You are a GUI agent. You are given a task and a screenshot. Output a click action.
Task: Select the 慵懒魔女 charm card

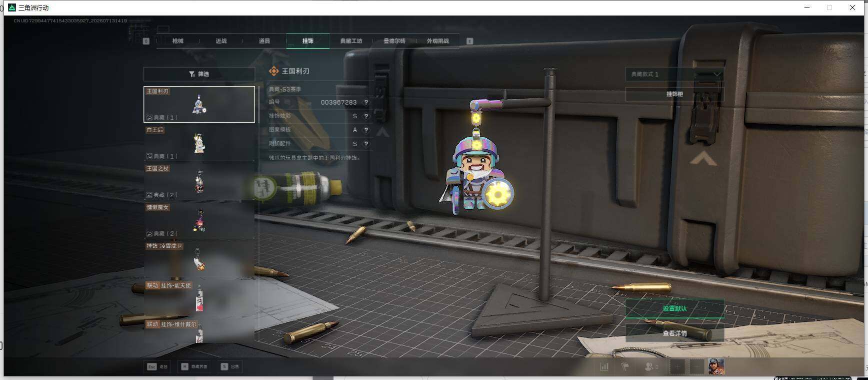[199, 220]
